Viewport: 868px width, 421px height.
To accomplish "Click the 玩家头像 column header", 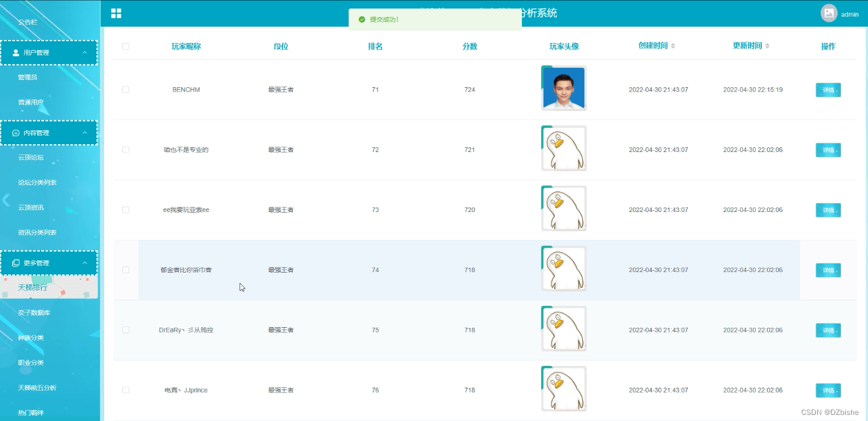I will (564, 46).
